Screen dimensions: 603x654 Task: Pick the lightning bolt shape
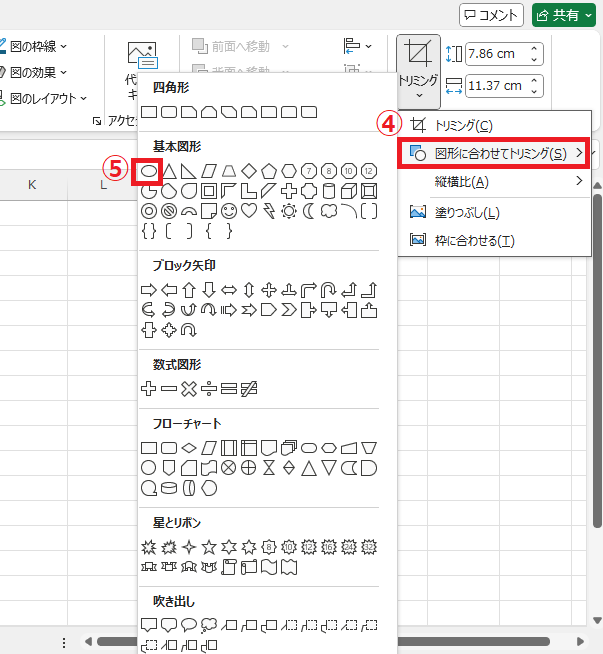pyautogui.click(x=269, y=211)
